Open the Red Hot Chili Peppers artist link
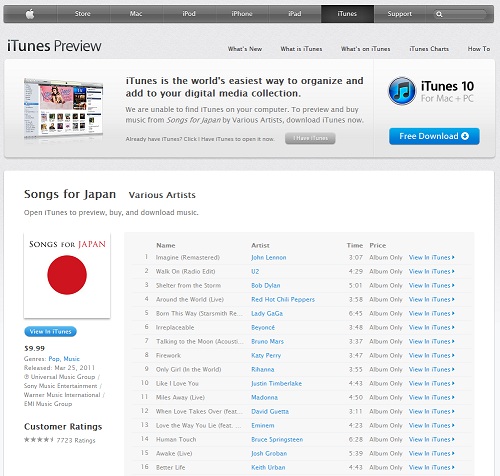This screenshot has width=500, height=476. (283, 300)
